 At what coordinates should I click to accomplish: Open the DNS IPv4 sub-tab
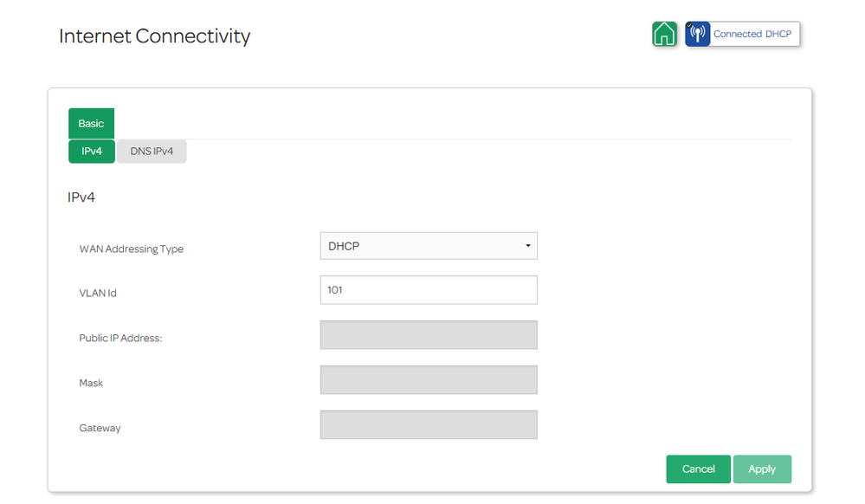[x=152, y=152]
